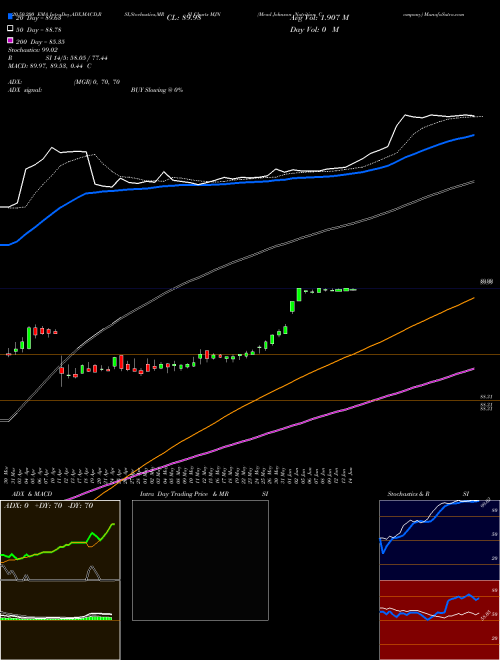Click the 'ADX & MACD' panel title
This screenshot has width=500, height=660.
(32, 494)
